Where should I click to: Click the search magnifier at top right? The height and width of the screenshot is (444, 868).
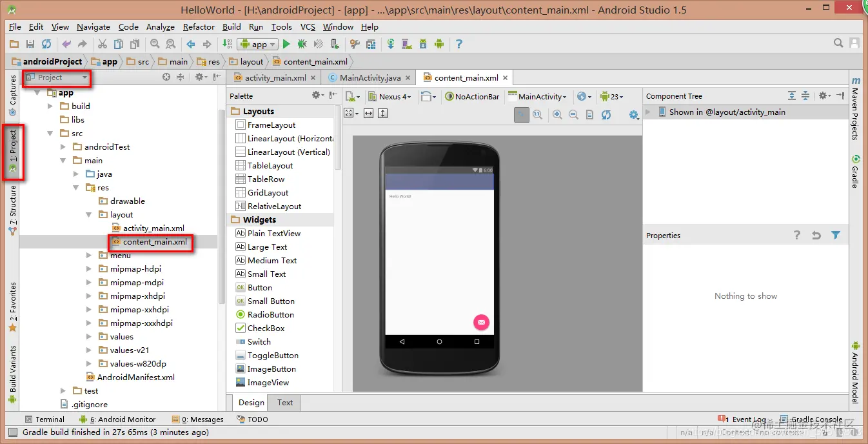click(838, 43)
